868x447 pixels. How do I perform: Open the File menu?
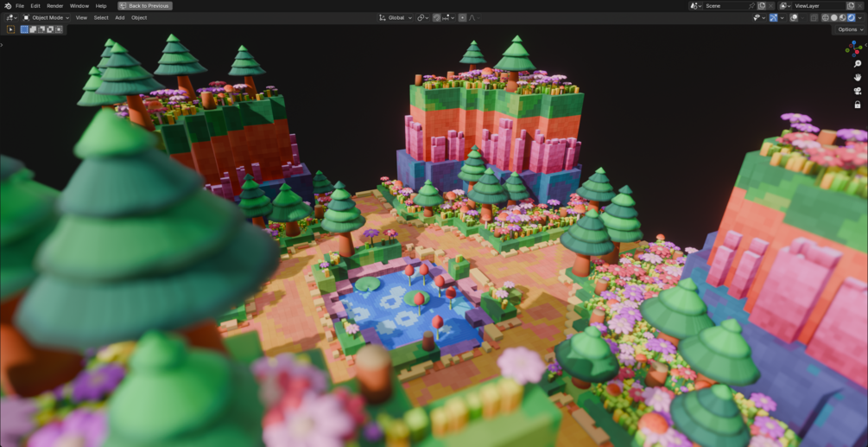pos(20,5)
